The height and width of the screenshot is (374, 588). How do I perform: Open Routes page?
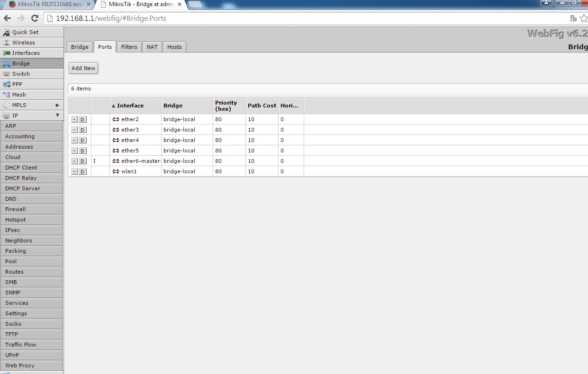pyautogui.click(x=31, y=272)
